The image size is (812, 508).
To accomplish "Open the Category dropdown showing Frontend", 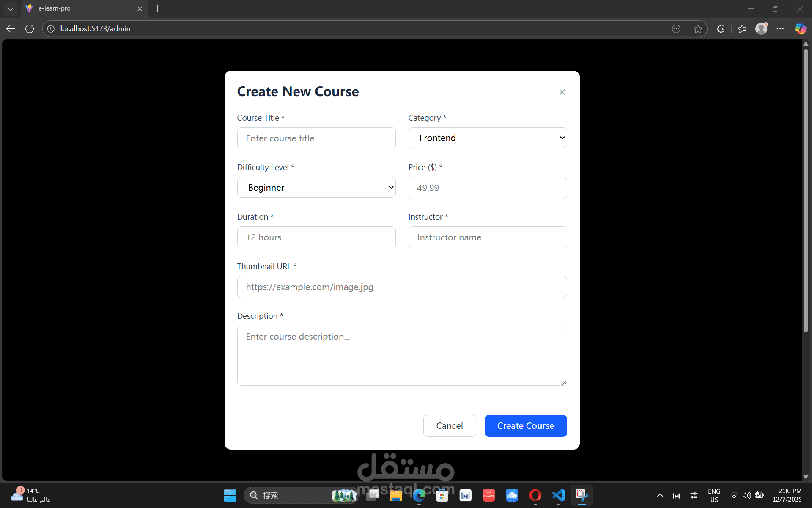I will pos(487,138).
